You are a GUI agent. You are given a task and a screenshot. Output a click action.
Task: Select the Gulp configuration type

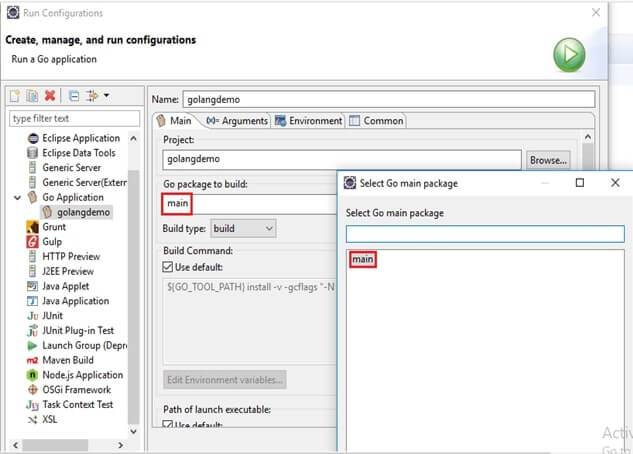click(53, 242)
